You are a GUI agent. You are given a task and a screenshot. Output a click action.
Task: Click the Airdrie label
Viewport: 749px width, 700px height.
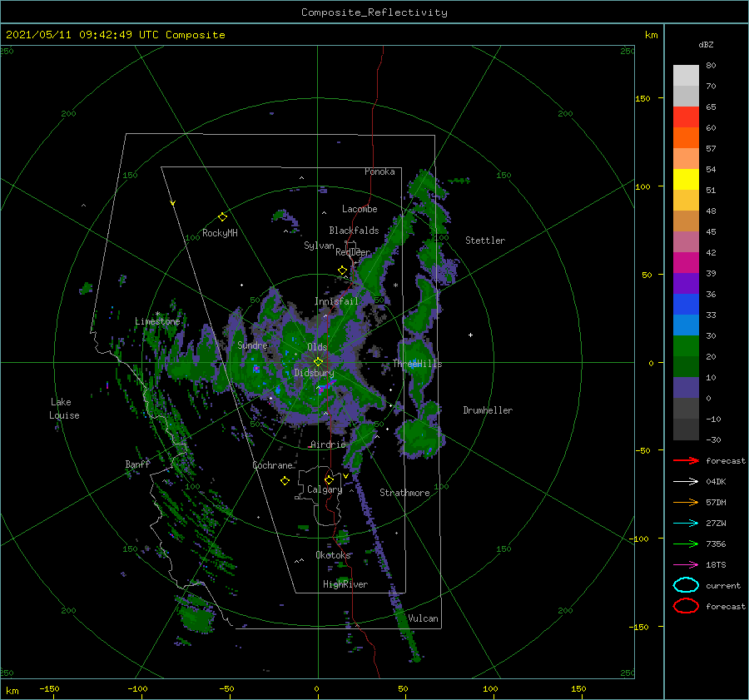[x=328, y=444]
